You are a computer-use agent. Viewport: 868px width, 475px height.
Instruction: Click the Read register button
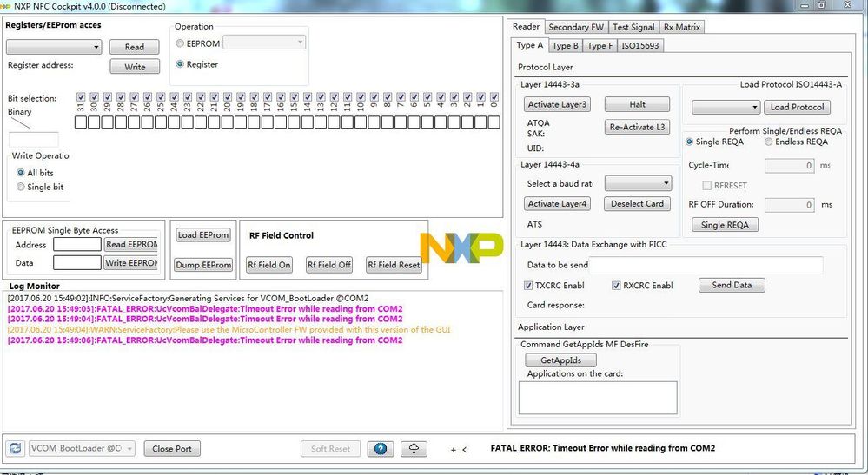135,47
